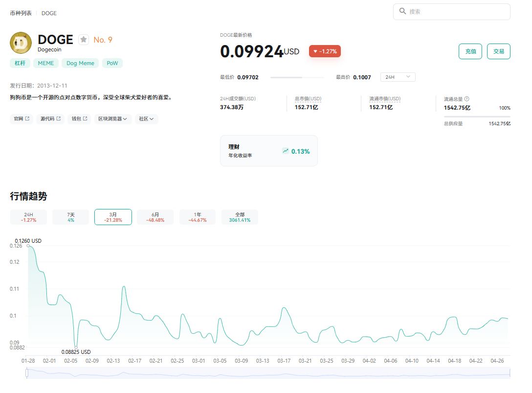Click the 流通总量 supply progress bar

(477, 116)
